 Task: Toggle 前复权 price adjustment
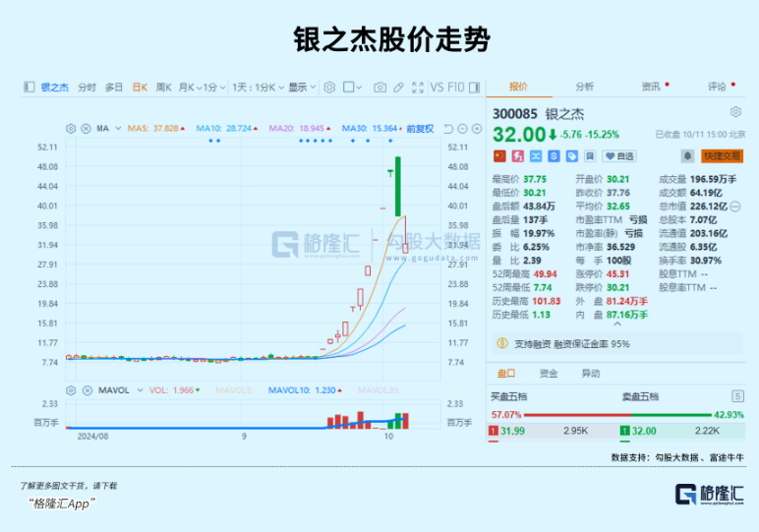pos(420,128)
